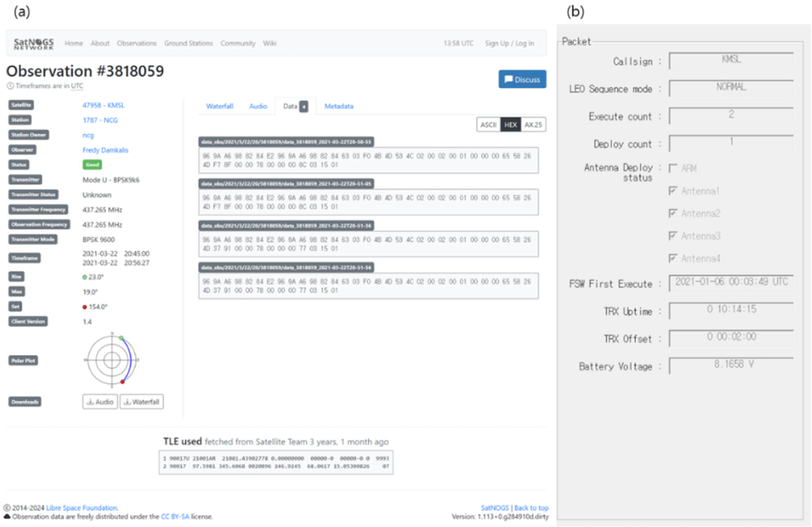Click the Battery Voltage field
The height and width of the screenshot is (527, 812).
tap(731, 365)
